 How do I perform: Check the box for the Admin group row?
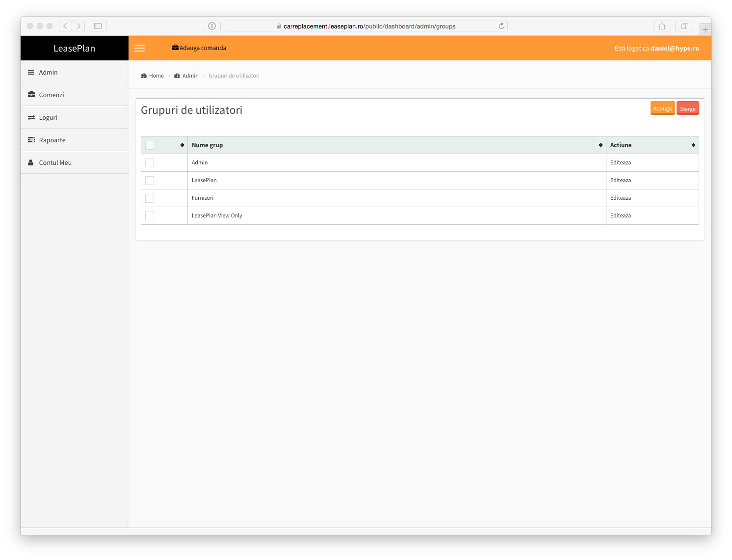click(x=150, y=163)
